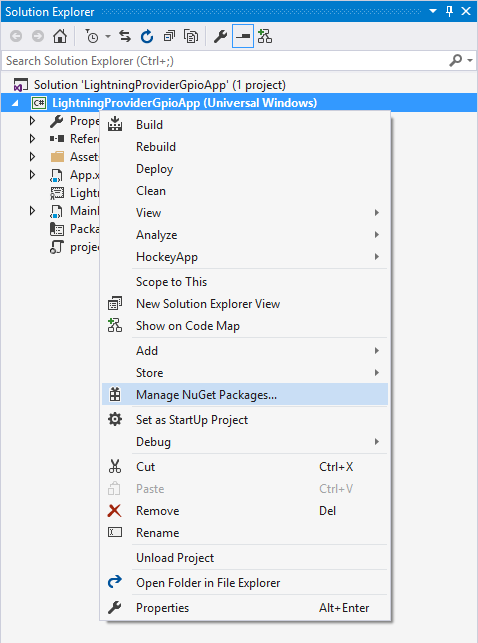Viewport: 478px width, 643px height.
Task: Choose Cut from context menu
Action: pyautogui.click(x=245, y=467)
